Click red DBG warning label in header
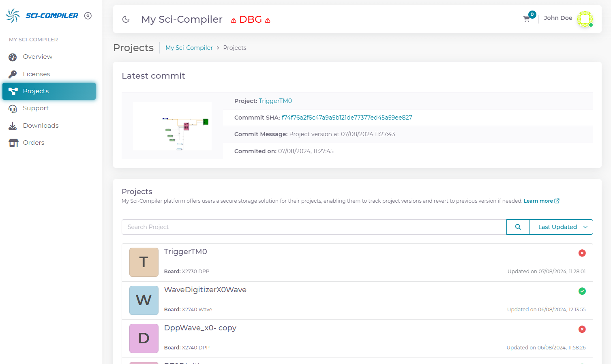This screenshot has width=611, height=364. tap(251, 19)
